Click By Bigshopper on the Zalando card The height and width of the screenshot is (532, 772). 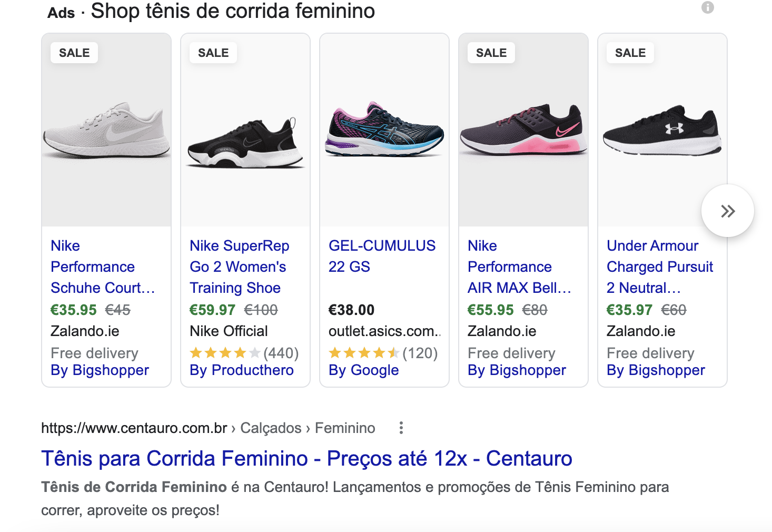(x=99, y=370)
